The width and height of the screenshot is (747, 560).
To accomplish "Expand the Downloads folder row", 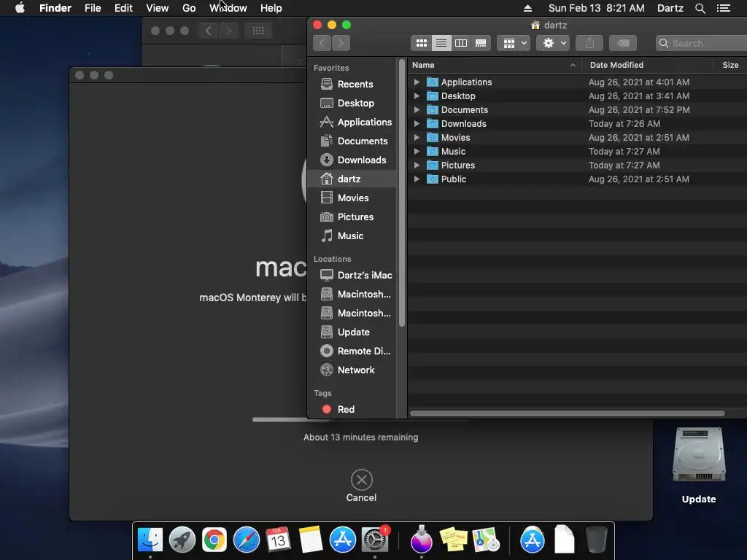I will click(x=417, y=123).
